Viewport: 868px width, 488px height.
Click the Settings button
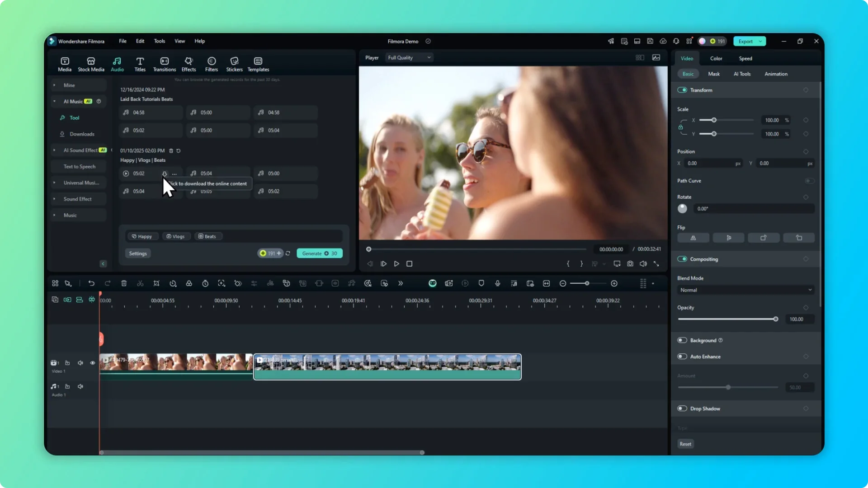coord(138,253)
